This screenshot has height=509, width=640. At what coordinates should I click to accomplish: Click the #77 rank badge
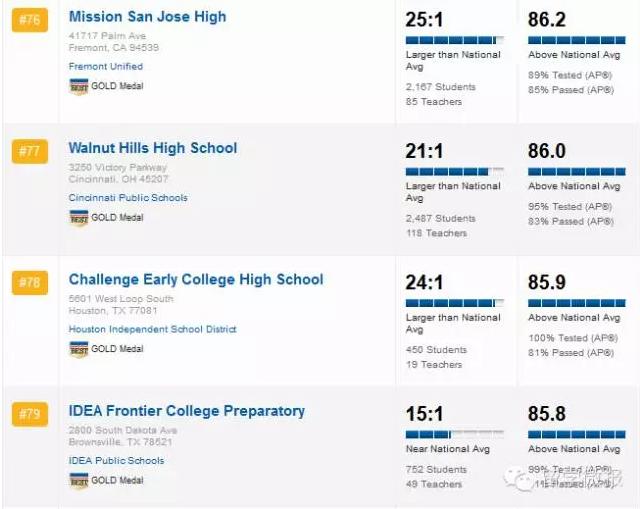pyautogui.click(x=29, y=151)
